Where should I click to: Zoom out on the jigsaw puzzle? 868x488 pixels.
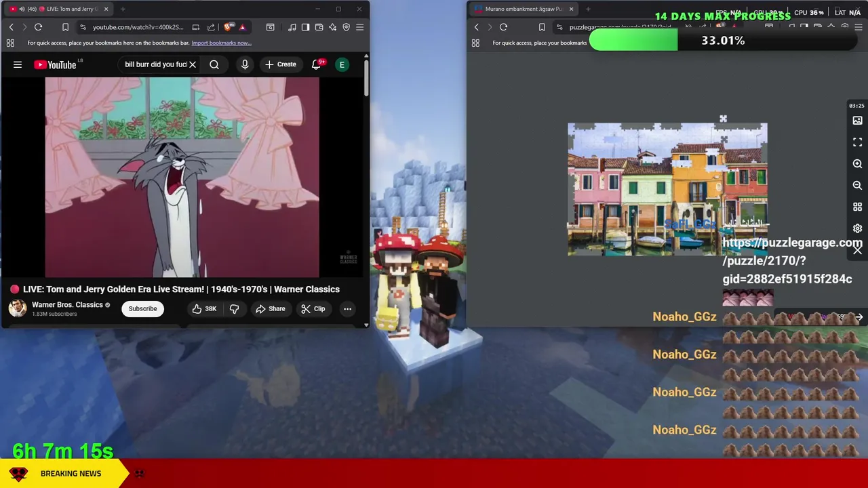857,185
